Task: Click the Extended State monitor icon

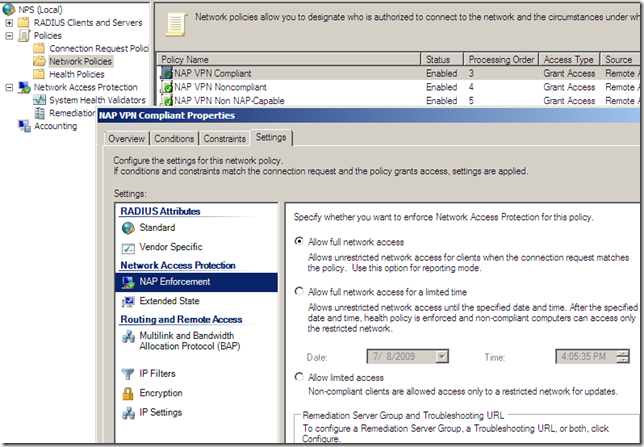Action: coord(128,301)
